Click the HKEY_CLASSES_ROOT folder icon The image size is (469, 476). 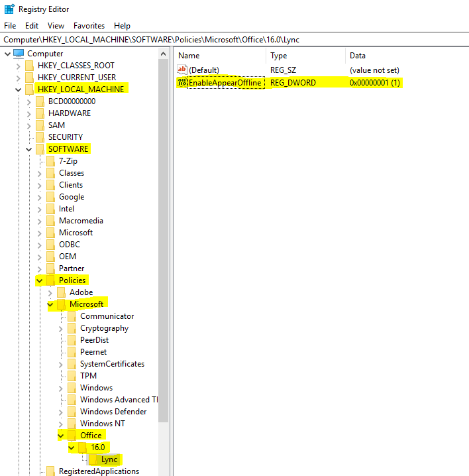pyautogui.click(x=29, y=66)
